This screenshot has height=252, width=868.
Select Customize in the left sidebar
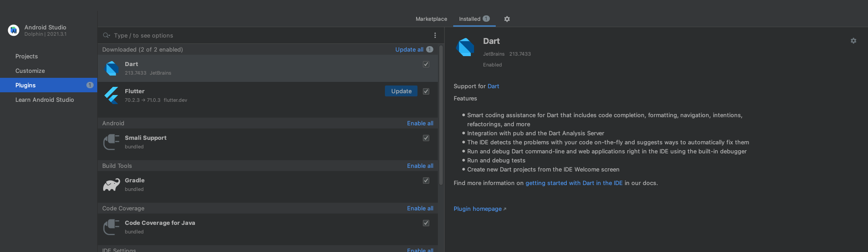click(30, 71)
